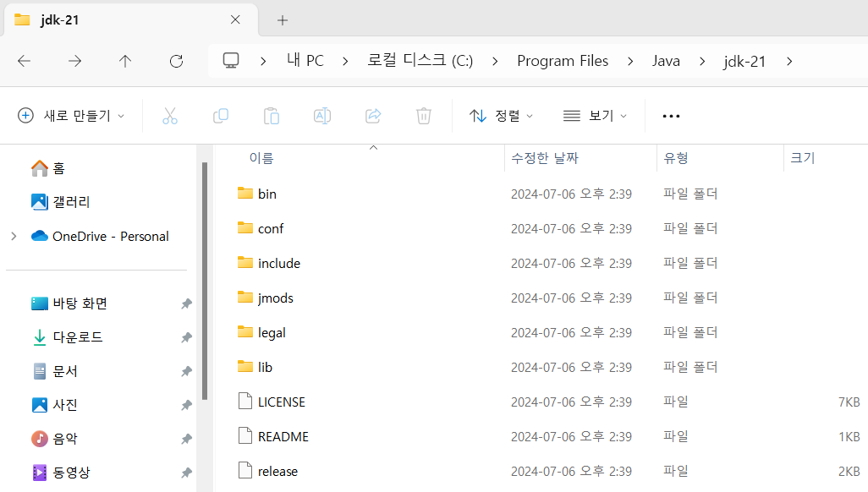The width and height of the screenshot is (868, 492).
Task: Select the jdk-21 window tab
Action: pos(130,20)
